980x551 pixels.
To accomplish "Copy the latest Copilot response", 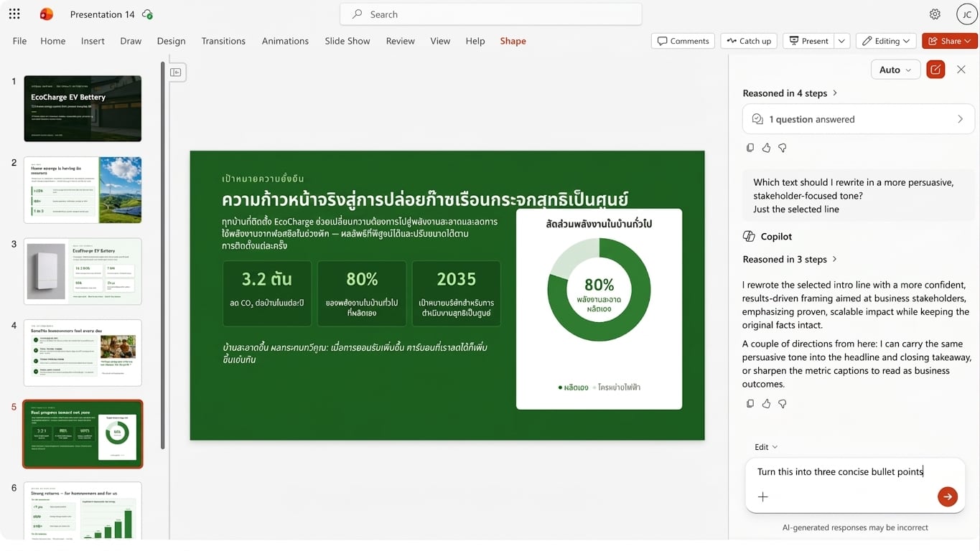I will (750, 404).
